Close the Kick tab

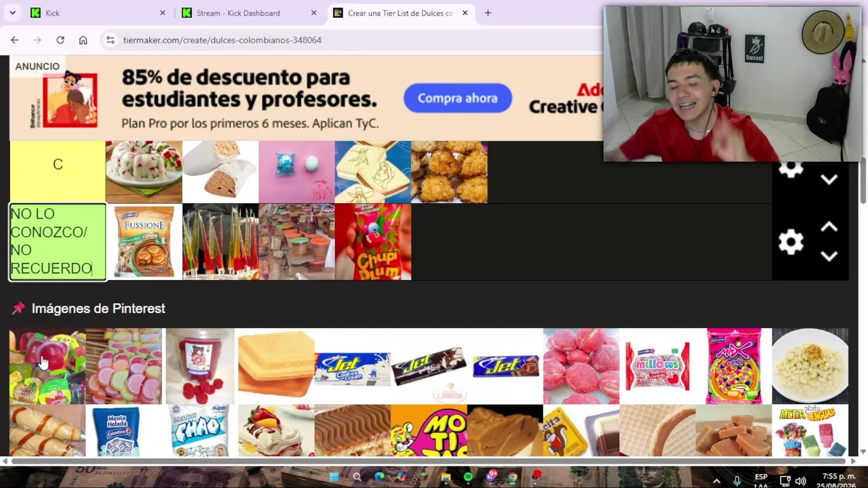tap(163, 13)
